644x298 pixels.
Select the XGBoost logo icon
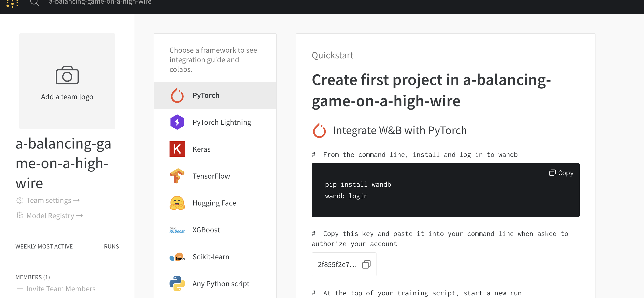click(177, 230)
